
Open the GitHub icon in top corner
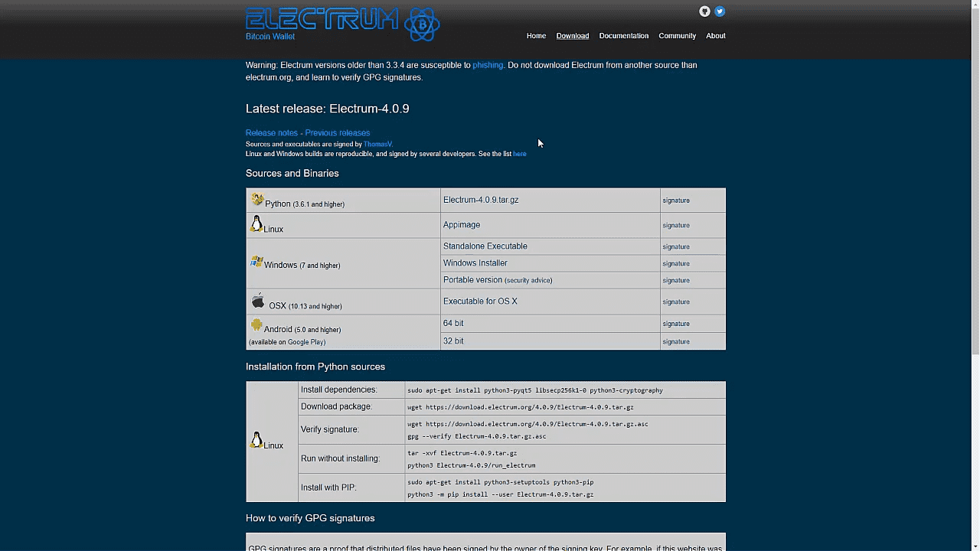[704, 11]
